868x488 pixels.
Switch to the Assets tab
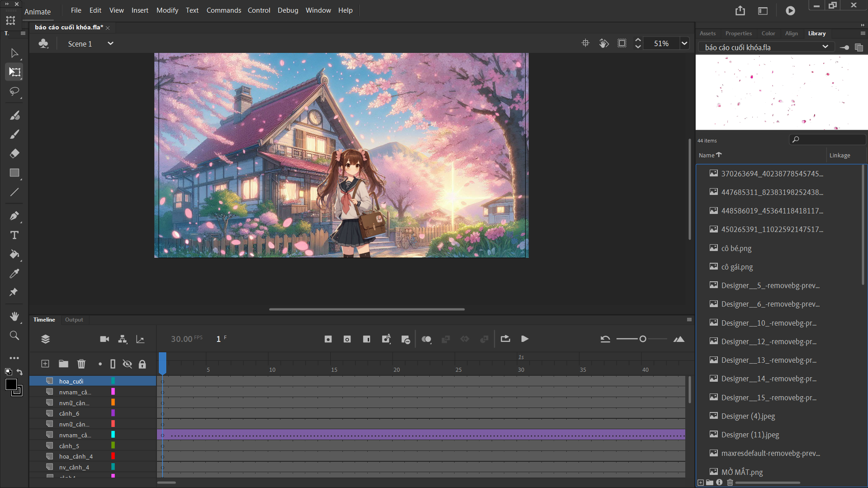coord(707,33)
